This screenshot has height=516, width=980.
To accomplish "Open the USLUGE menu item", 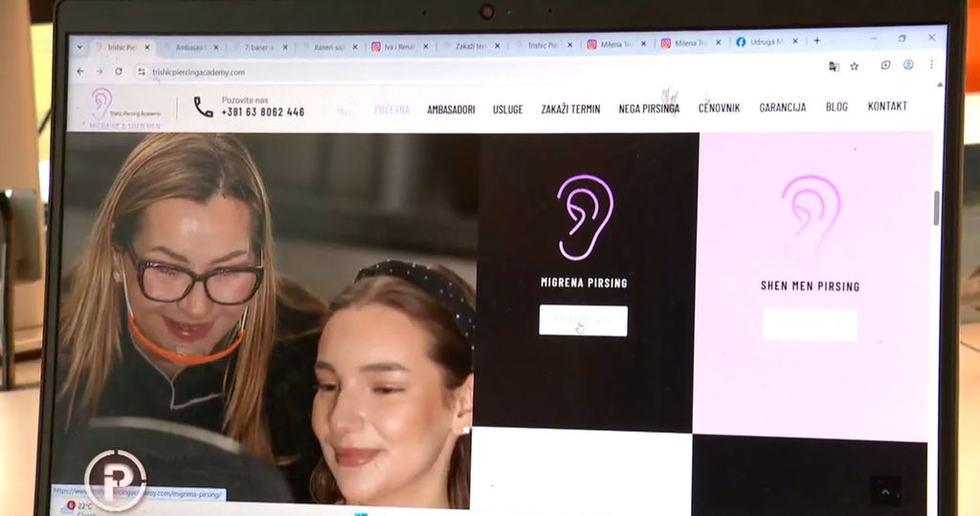I will click(x=507, y=109).
